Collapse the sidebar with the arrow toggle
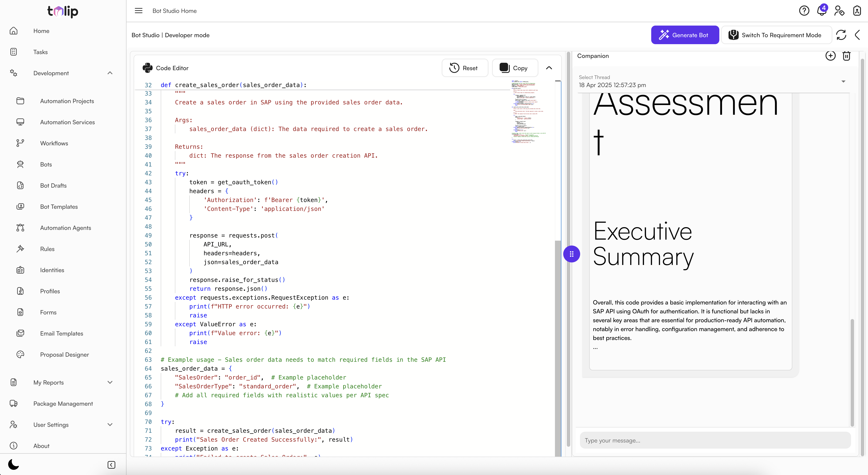 pyautogui.click(x=111, y=465)
